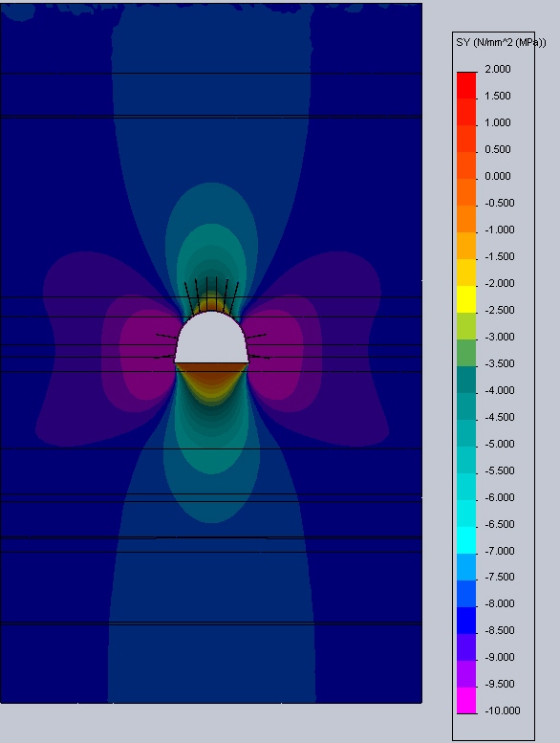Choose the -3.500 legend label
Image resolution: width=560 pixels, height=743 pixels.
[x=500, y=364]
